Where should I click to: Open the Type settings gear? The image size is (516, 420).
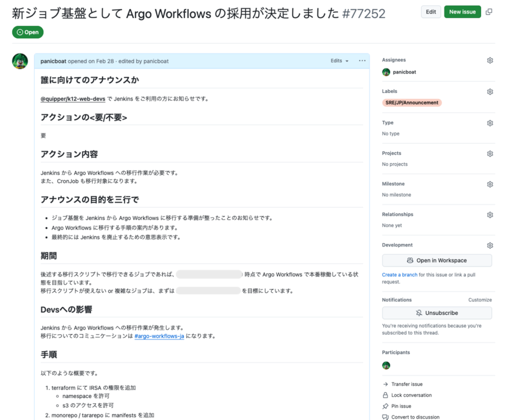pyautogui.click(x=490, y=123)
